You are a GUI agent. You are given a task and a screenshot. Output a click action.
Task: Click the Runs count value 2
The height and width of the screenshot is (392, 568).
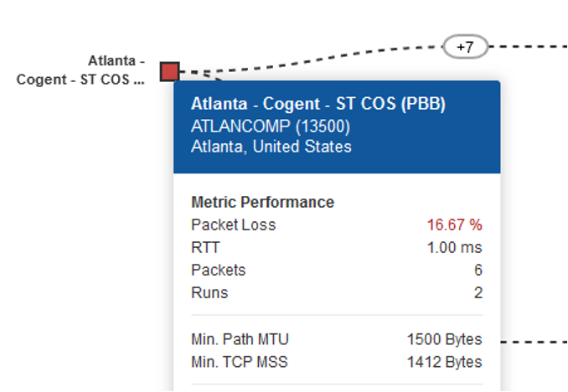coord(478,292)
